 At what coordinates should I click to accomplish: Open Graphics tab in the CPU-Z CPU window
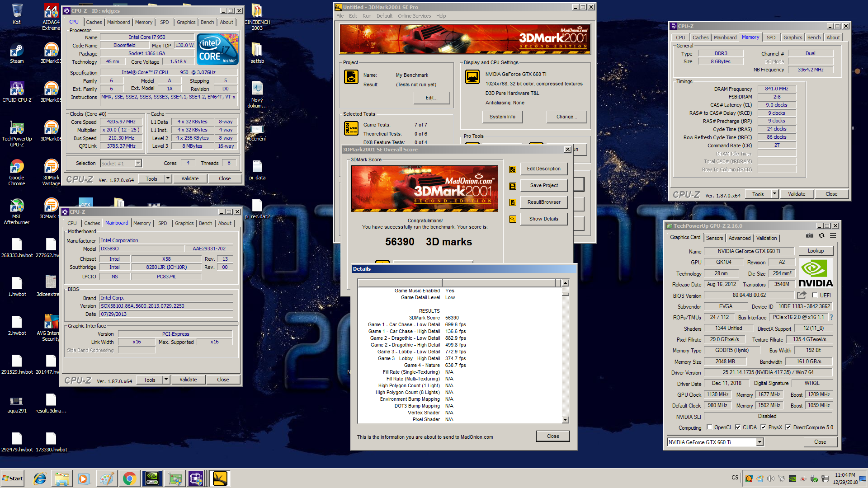(x=186, y=22)
